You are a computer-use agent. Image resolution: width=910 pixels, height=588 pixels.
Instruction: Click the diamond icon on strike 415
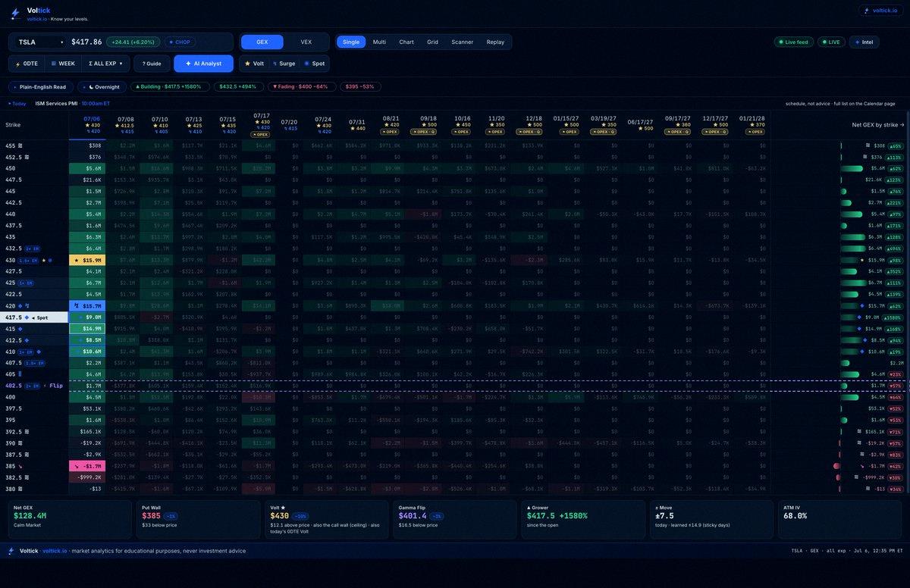[x=20, y=329]
